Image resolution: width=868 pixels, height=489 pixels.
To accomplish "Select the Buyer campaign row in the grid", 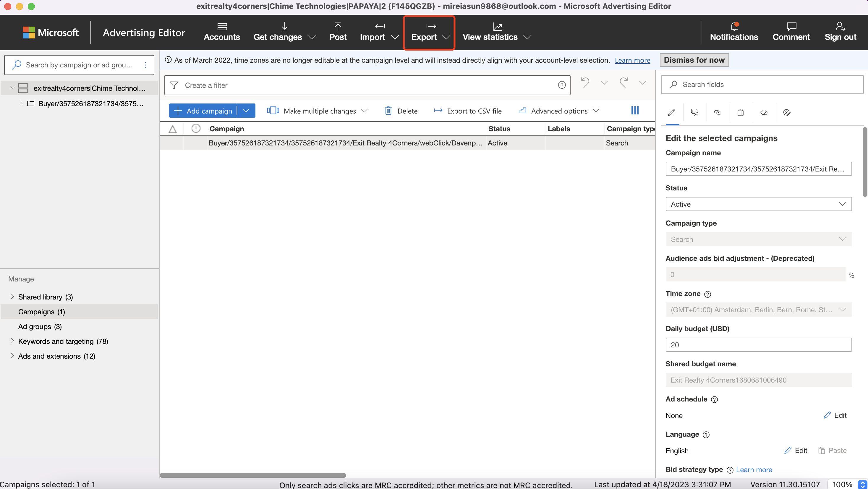I will [x=407, y=143].
